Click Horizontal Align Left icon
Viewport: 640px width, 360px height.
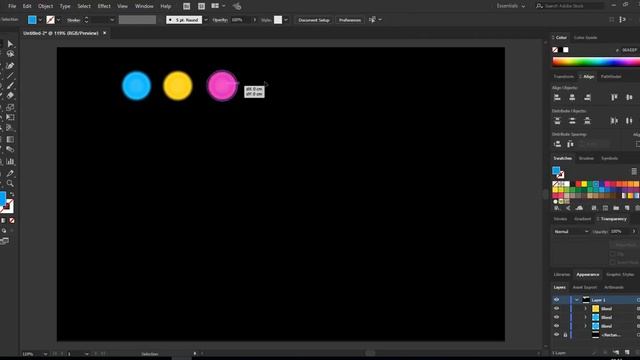(557, 97)
